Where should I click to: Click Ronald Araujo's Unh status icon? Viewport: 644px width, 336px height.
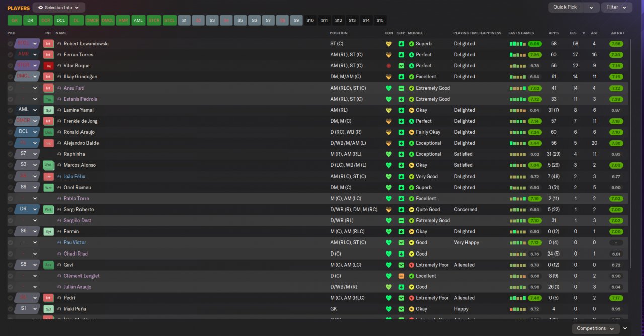click(48, 132)
